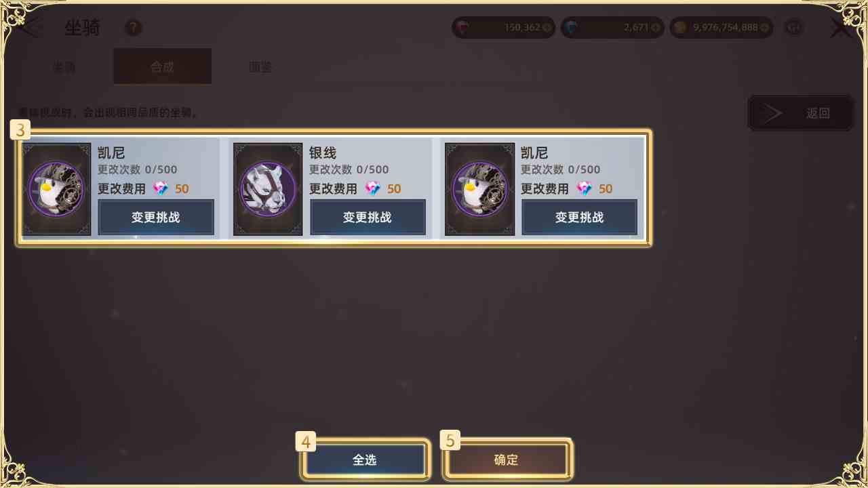Click the red gem currency icon
Image resolution: width=868 pixels, height=488 pixels.
464,28
